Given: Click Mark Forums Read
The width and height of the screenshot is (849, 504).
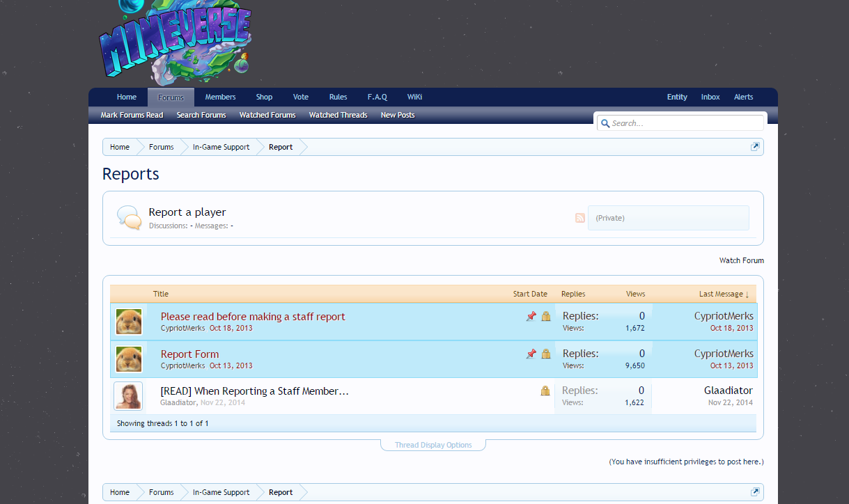Looking at the screenshot, I should click(x=132, y=115).
